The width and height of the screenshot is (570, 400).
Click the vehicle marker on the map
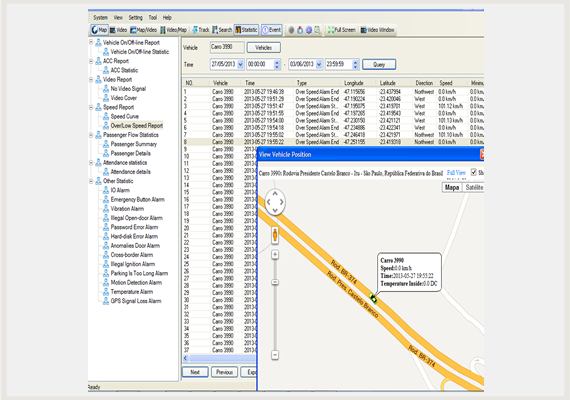click(373, 299)
